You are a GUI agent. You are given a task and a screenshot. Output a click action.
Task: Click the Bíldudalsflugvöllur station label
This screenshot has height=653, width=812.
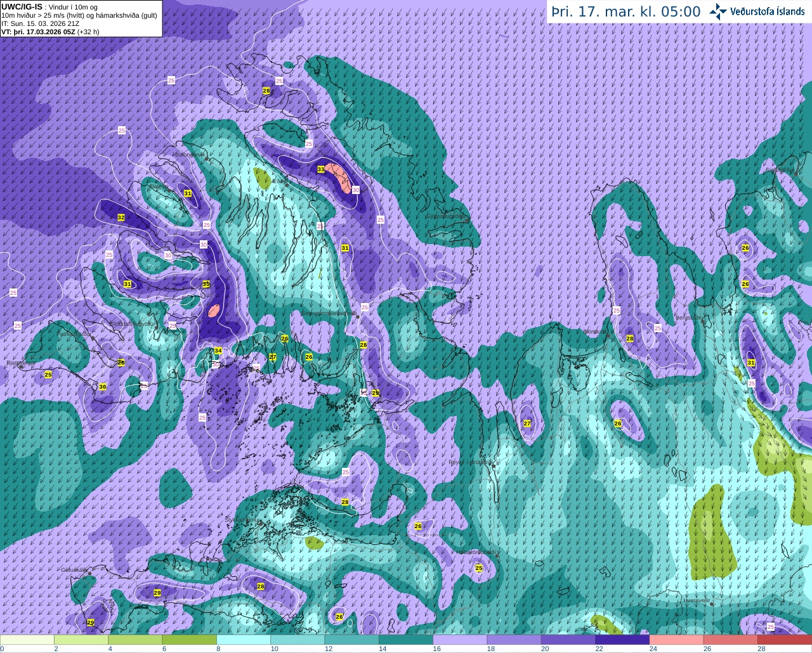pos(132,323)
